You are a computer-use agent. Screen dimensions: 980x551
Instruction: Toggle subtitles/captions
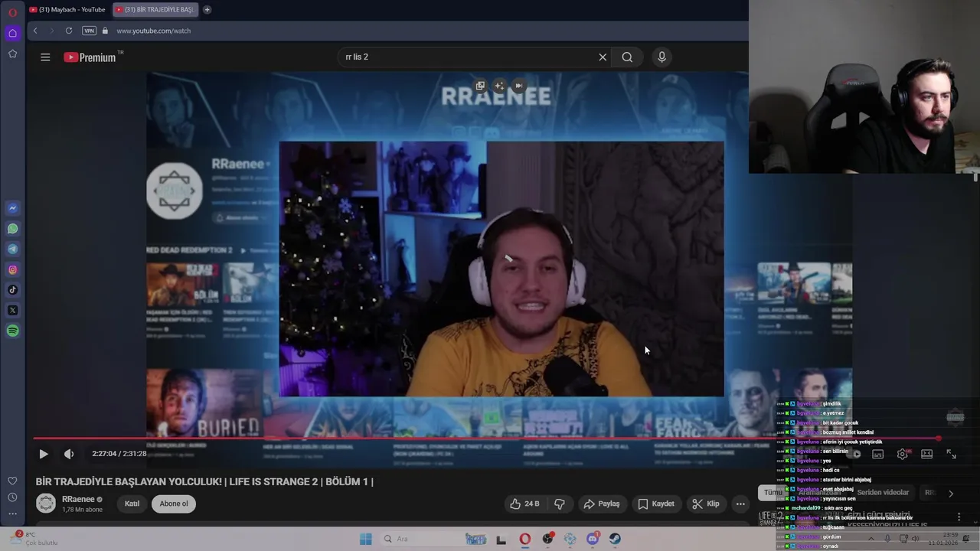point(878,454)
